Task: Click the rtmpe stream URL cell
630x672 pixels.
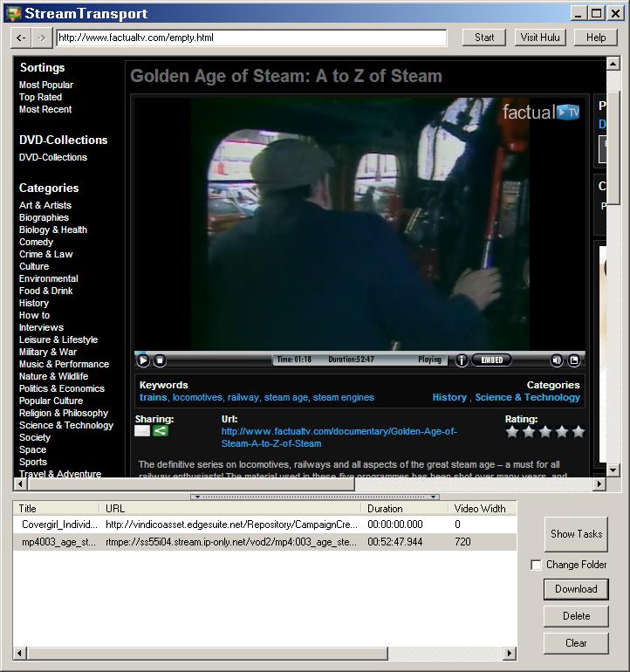Action: (x=231, y=542)
